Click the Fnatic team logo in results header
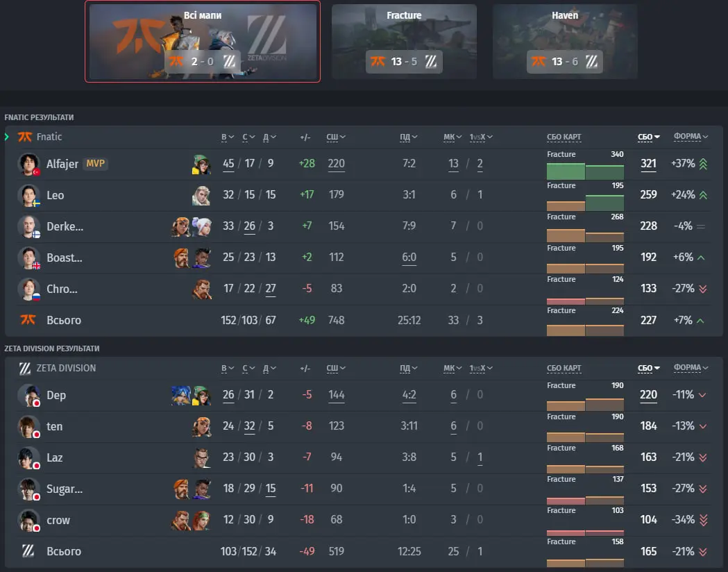Screen dimensions: 728x572 click(24, 137)
